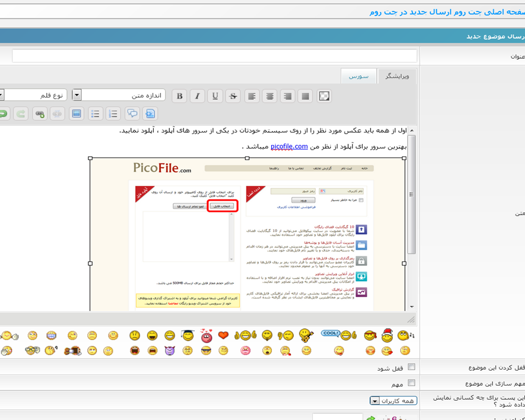Insert the sad frowning face emoticon

tap(135, 336)
